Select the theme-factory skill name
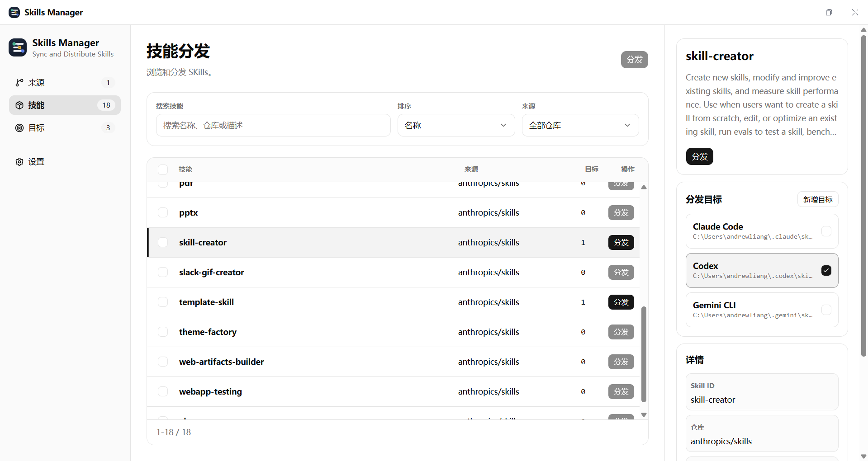The image size is (868, 461). [208, 332]
